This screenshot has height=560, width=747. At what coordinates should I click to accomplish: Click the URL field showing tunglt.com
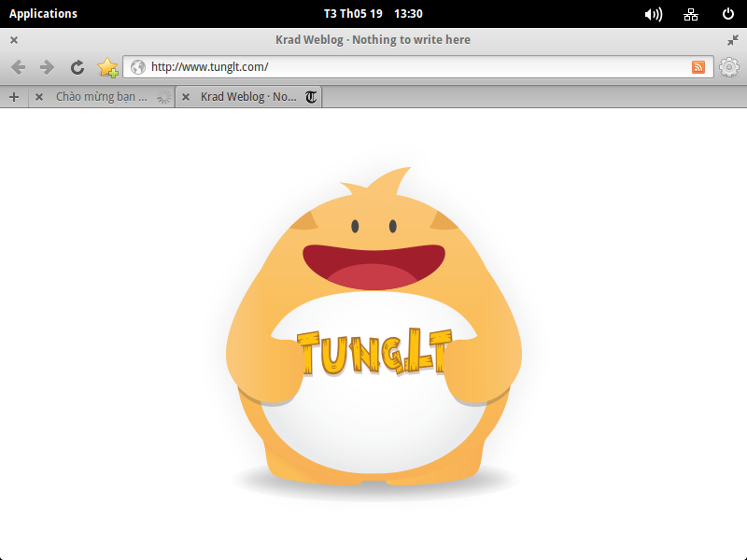pos(418,67)
